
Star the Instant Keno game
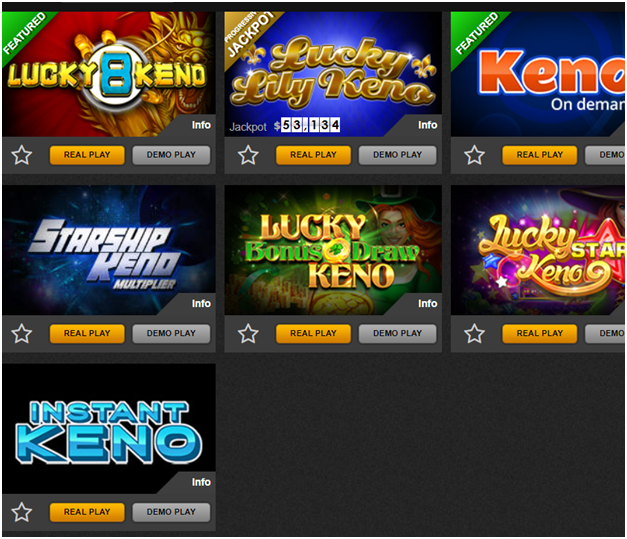coord(22,512)
